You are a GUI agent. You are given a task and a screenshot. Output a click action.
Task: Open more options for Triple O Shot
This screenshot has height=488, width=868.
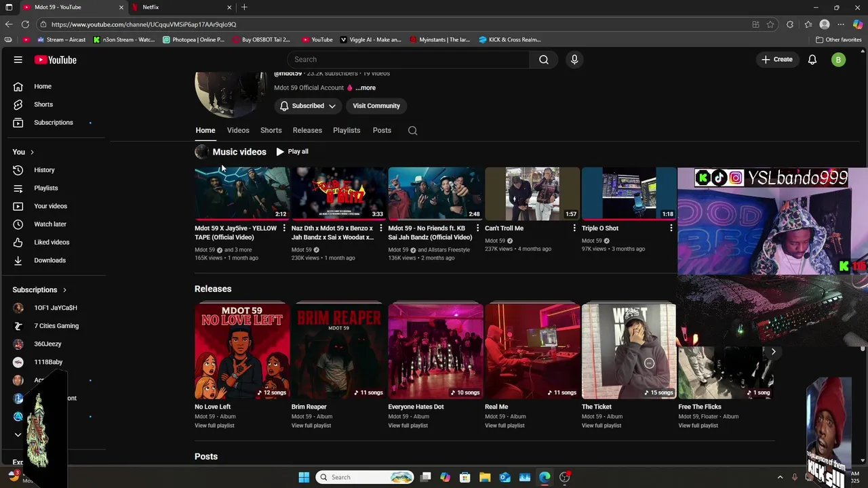click(x=671, y=228)
